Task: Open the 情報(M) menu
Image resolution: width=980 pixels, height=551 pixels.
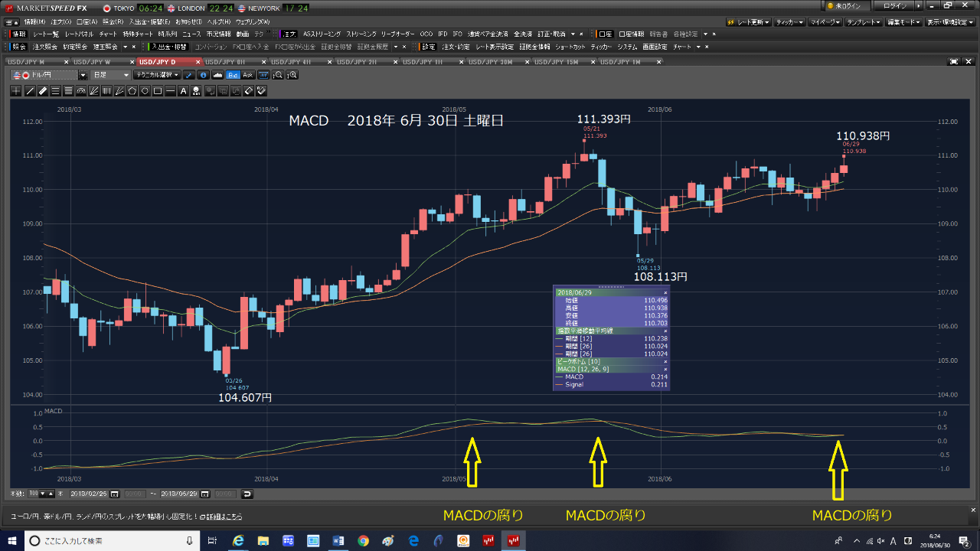Action: pos(34,22)
